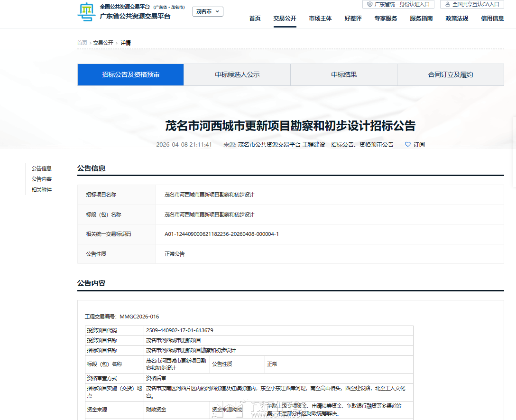Open the 好差评 navigation item
This screenshot has width=516, height=420.
pos(353,19)
